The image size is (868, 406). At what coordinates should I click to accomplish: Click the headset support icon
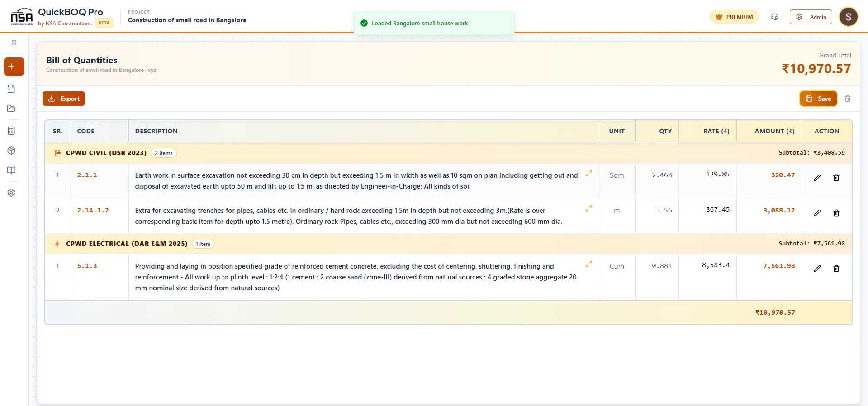[x=774, y=17]
